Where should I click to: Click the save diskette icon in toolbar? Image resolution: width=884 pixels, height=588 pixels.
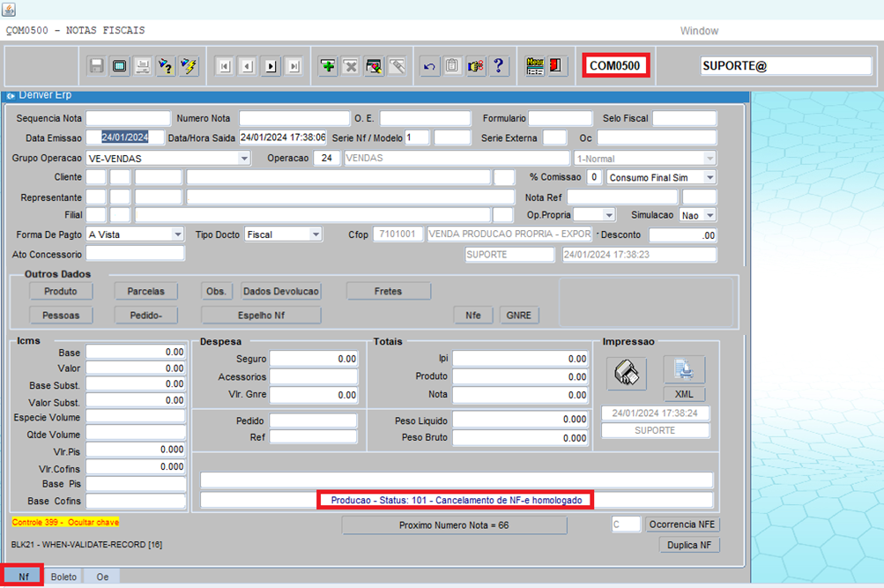[97, 66]
